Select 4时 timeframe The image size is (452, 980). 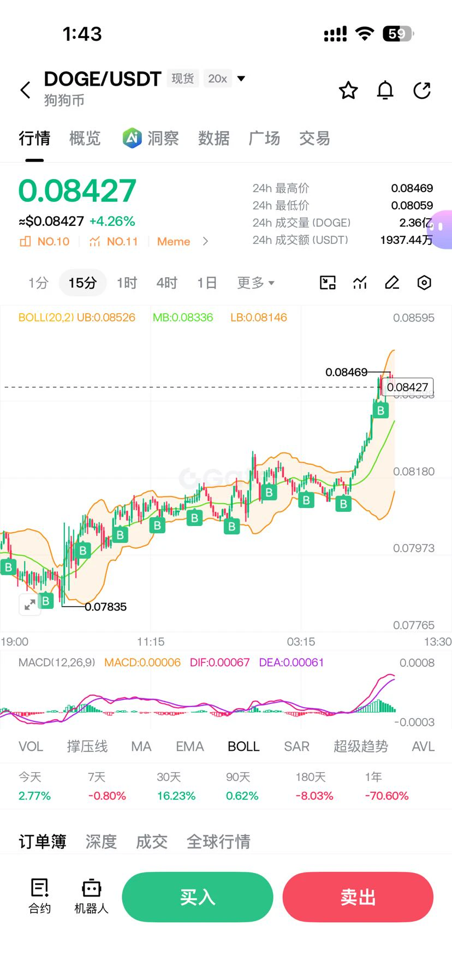(167, 283)
